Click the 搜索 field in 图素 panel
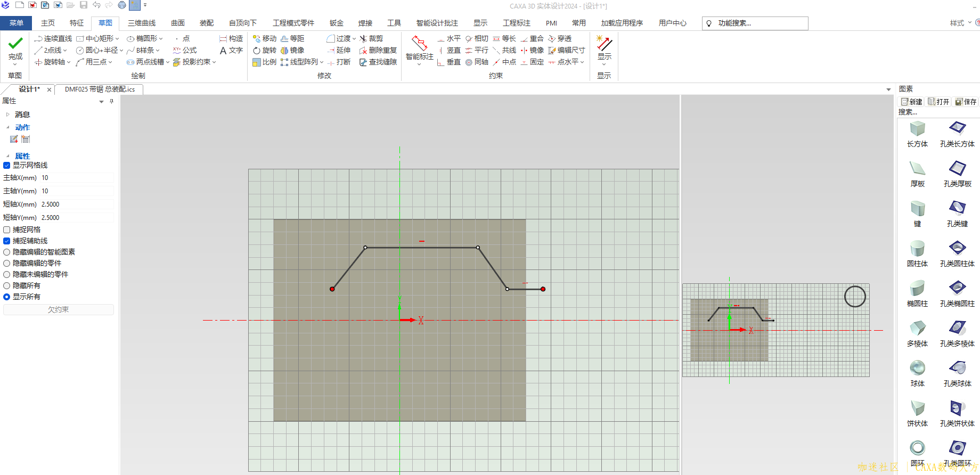This screenshot has width=980, height=475. click(937, 112)
